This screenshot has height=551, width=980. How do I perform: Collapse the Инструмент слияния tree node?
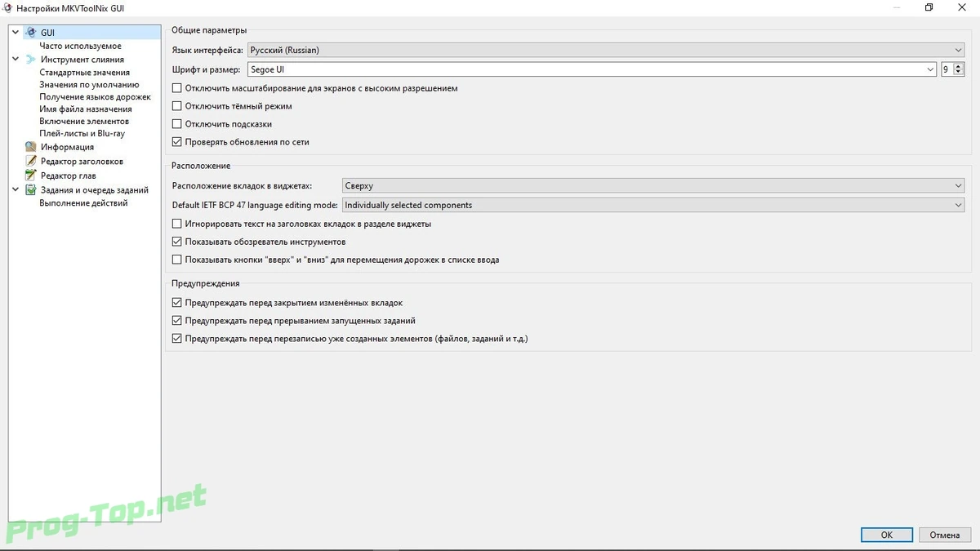[16, 60]
